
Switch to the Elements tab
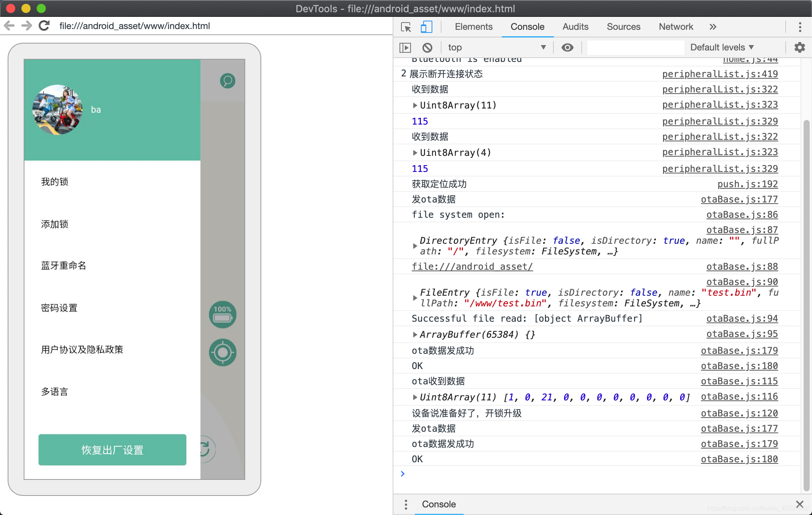point(474,27)
